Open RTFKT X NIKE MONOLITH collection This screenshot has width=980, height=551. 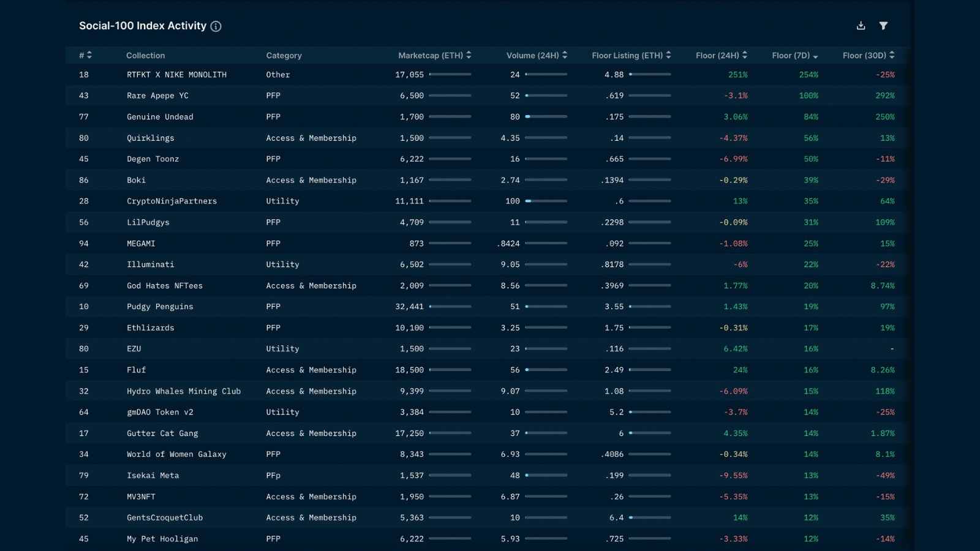(176, 75)
